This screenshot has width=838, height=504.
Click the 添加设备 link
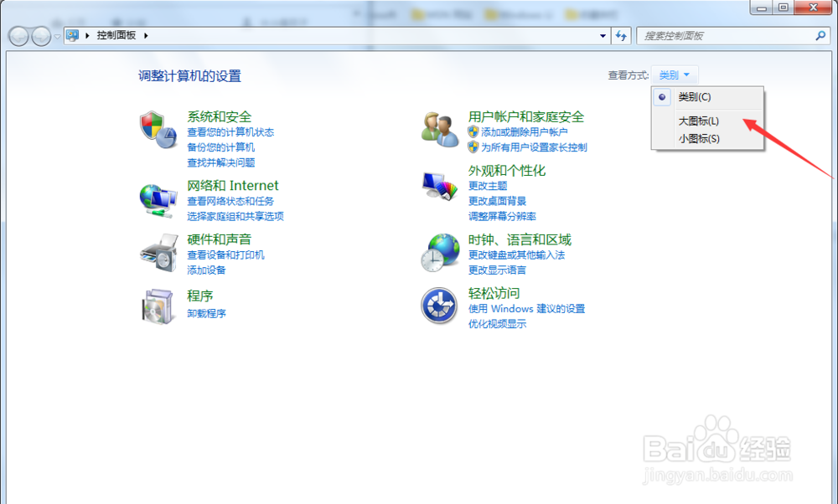coord(206,270)
